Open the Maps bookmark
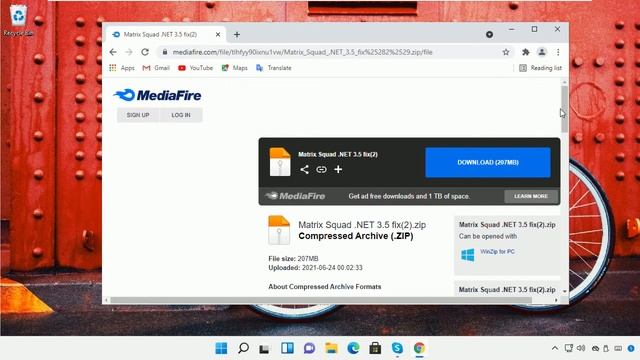 click(x=234, y=68)
